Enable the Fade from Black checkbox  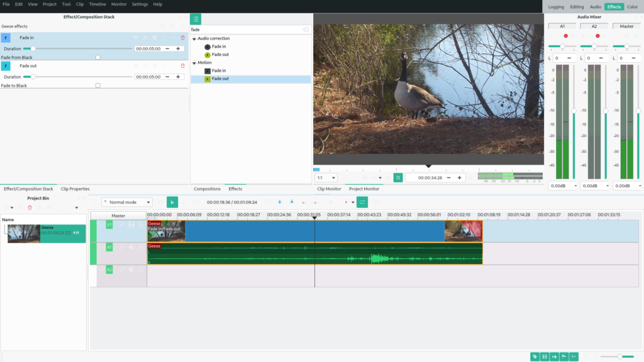(98, 57)
